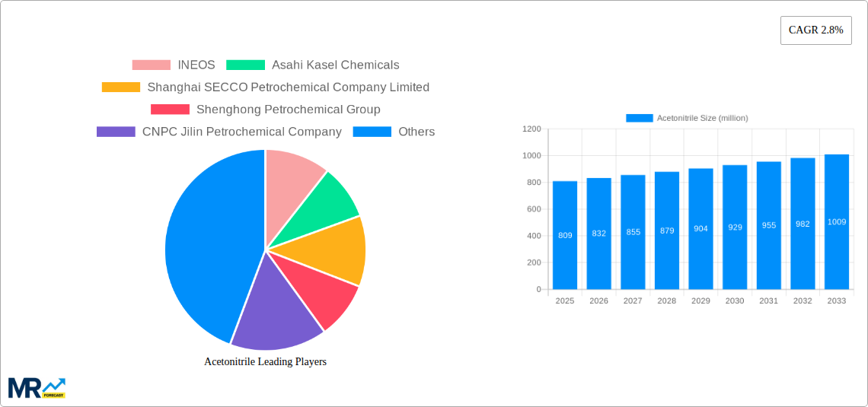Click the 2031 bar labeled 955
This screenshot has height=407, width=868.
coord(768,225)
